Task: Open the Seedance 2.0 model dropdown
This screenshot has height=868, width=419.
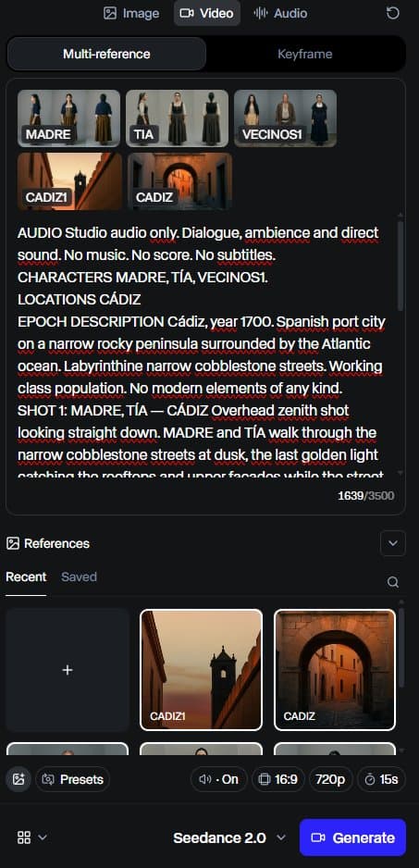Action: [229, 837]
